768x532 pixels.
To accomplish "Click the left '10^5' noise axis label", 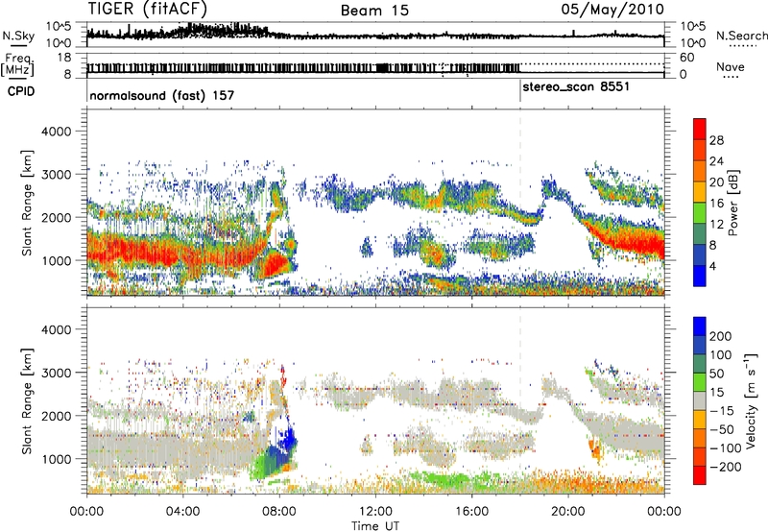I will [x=59, y=26].
